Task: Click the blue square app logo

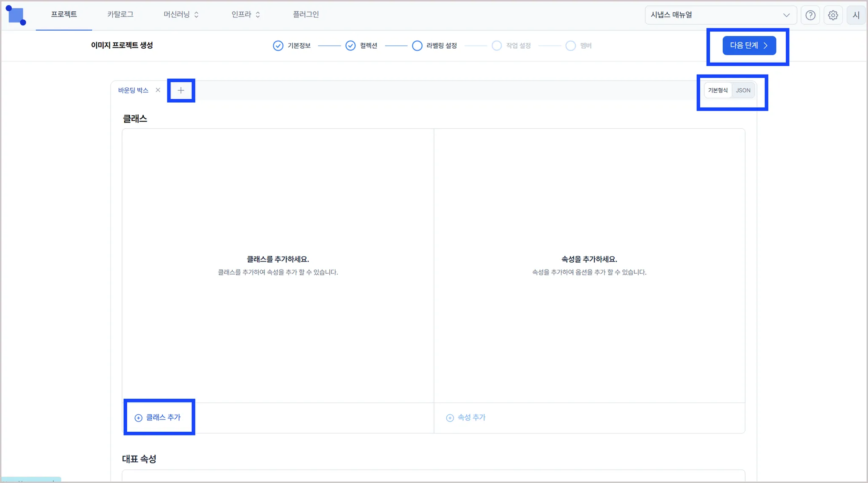Action: 16,16
